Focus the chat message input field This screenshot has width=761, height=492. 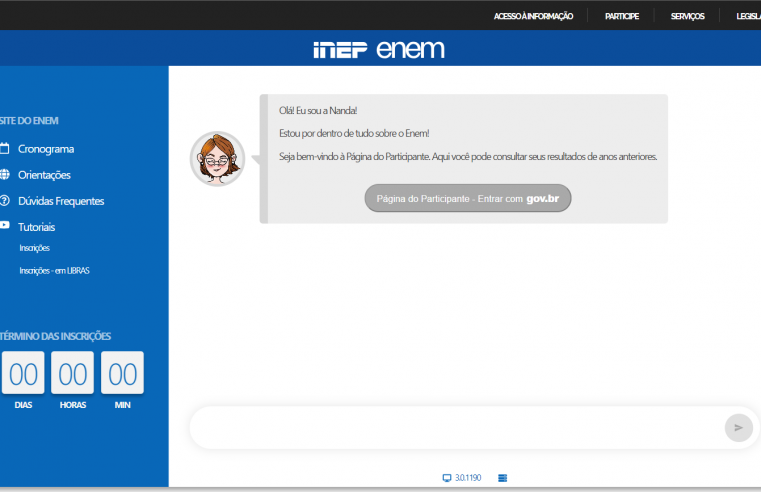pyautogui.click(x=455, y=428)
